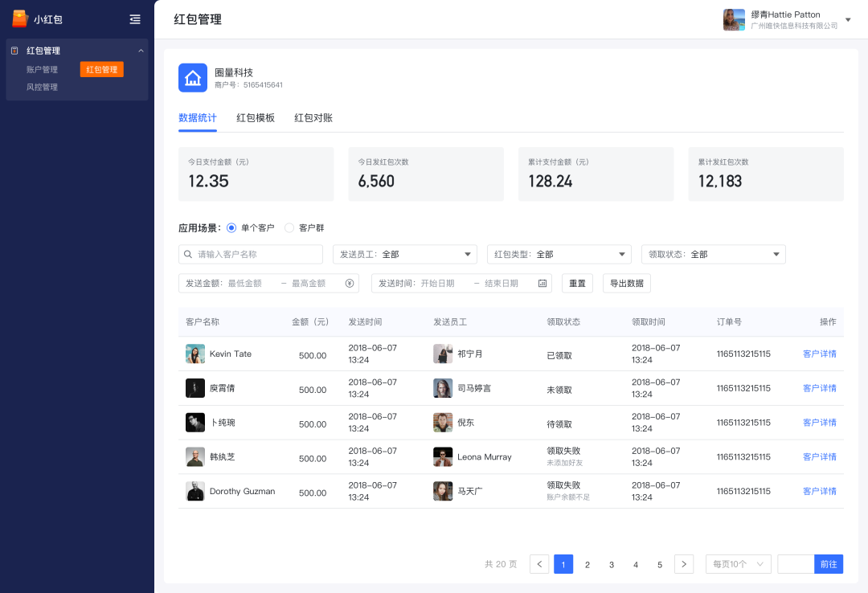
Task: Click the sidebar collapse hamburger icon
Action: click(134, 18)
